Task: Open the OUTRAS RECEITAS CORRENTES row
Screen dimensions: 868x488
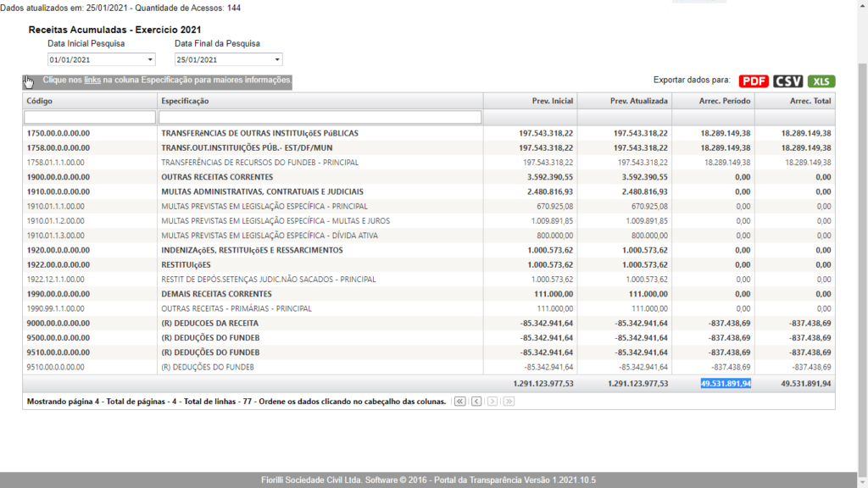Action: (217, 177)
